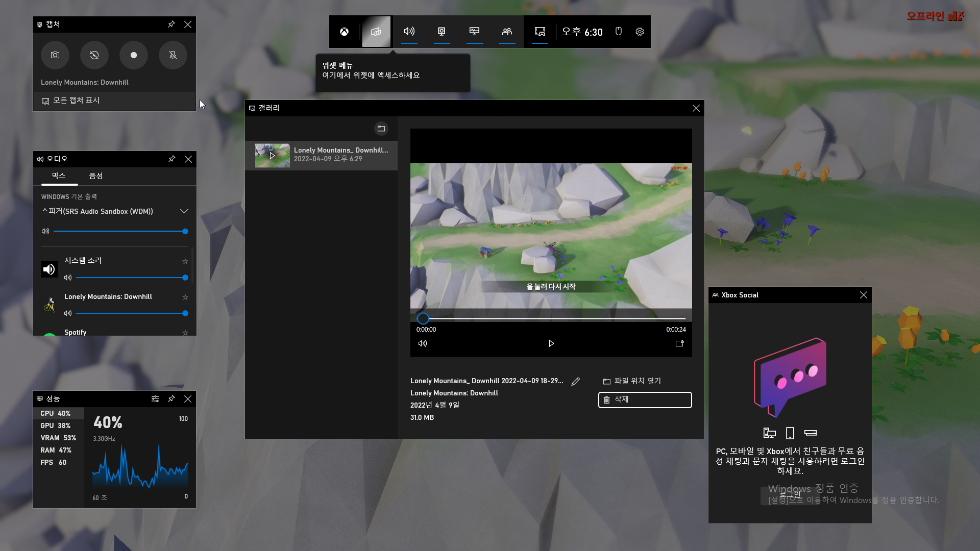Click pencil icon to rename the clip

(x=576, y=382)
